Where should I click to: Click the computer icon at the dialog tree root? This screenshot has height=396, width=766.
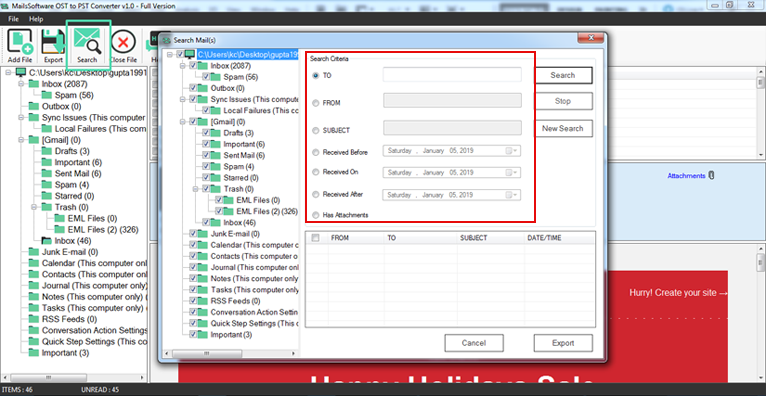190,54
